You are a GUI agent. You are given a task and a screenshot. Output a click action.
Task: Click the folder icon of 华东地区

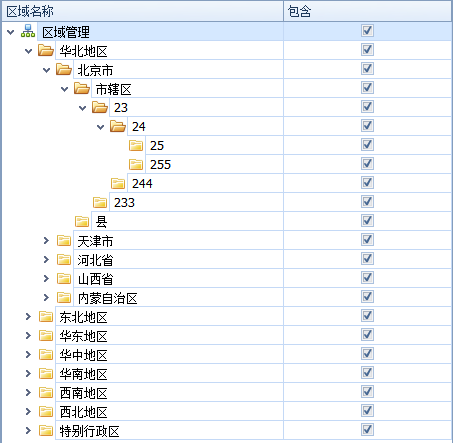pos(46,336)
